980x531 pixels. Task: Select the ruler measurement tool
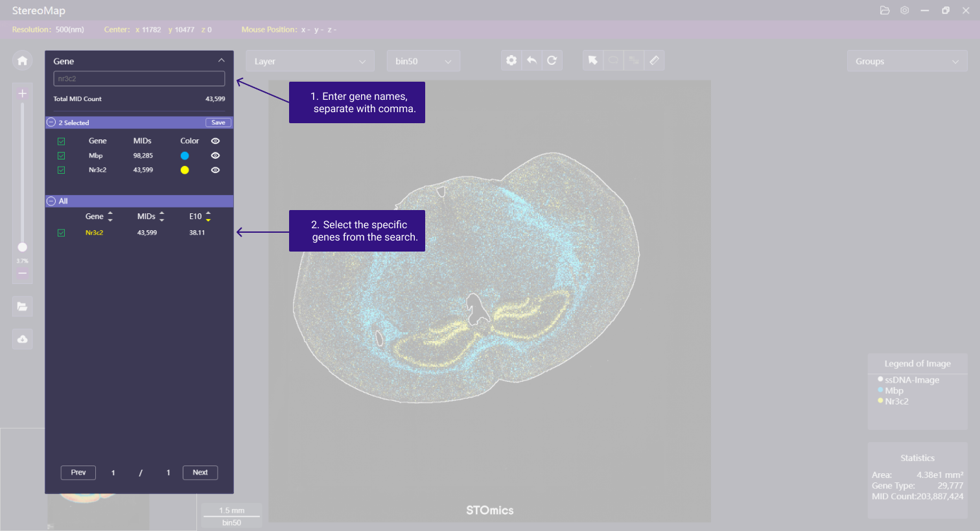pos(654,60)
